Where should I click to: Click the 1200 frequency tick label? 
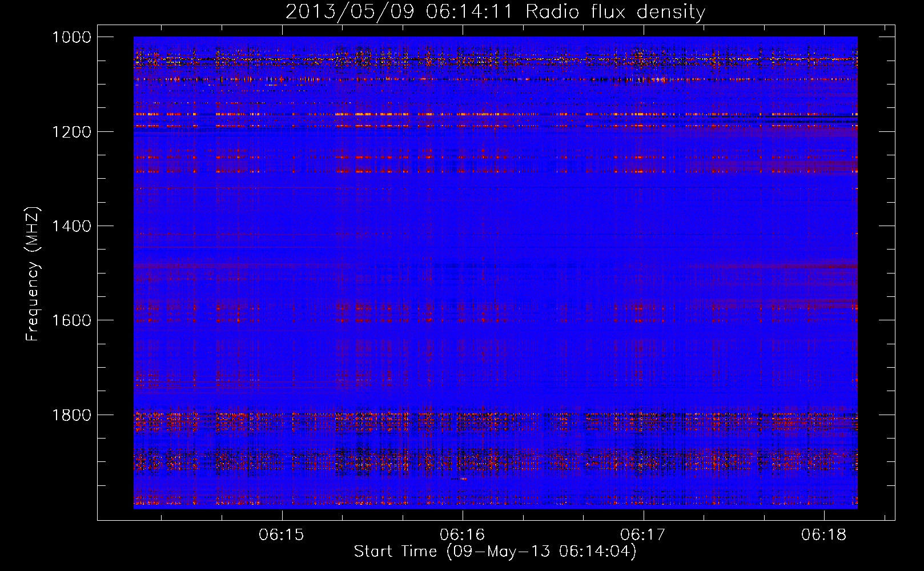click(71, 132)
